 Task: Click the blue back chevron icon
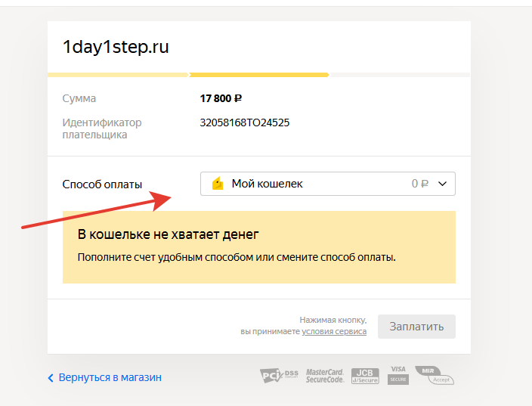[51, 378]
